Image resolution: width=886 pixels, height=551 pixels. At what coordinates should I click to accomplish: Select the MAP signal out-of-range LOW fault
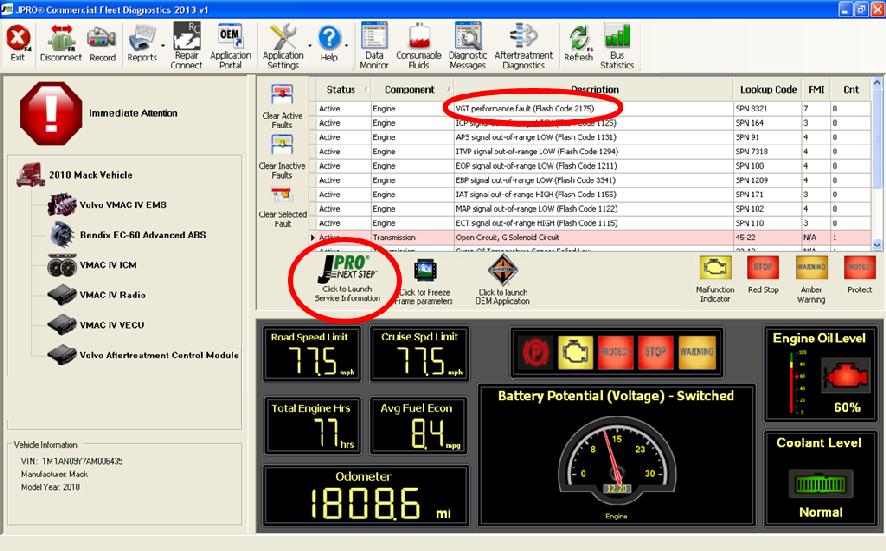pos(590,209)
